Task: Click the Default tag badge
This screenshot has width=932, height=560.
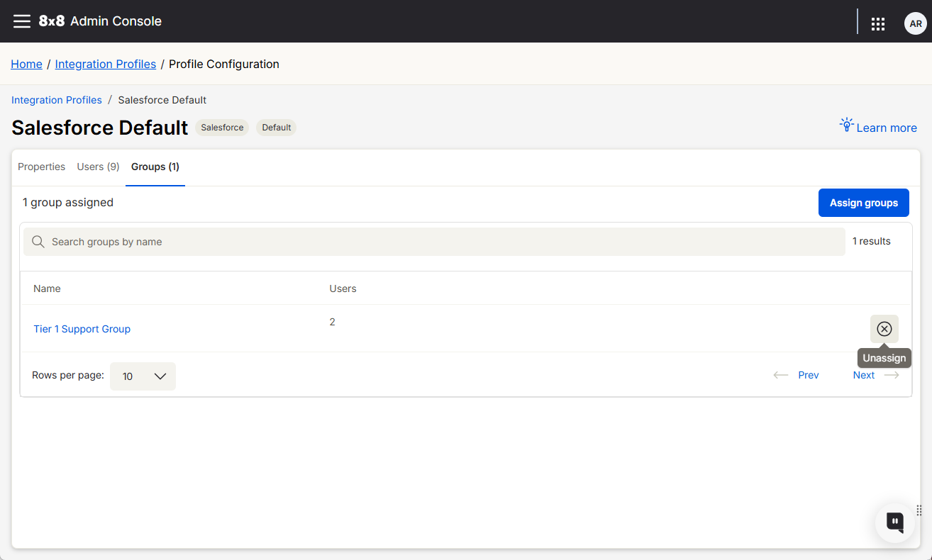Action: pos(277,128)
